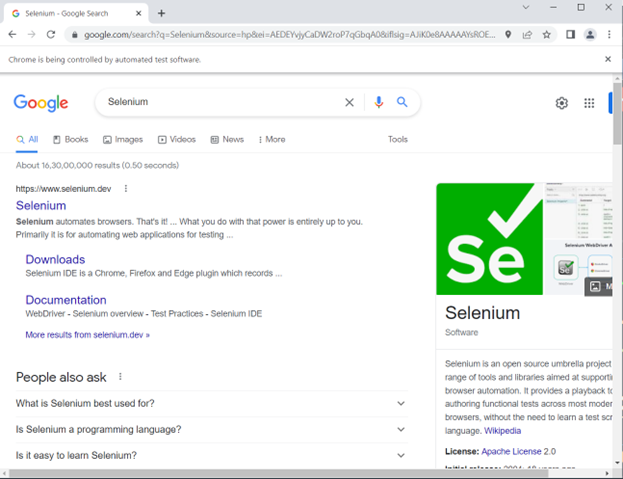Click the lock icon in the address bar
Image resolution: width=623 pixels, height=479 pixels.
pos(74,35)
